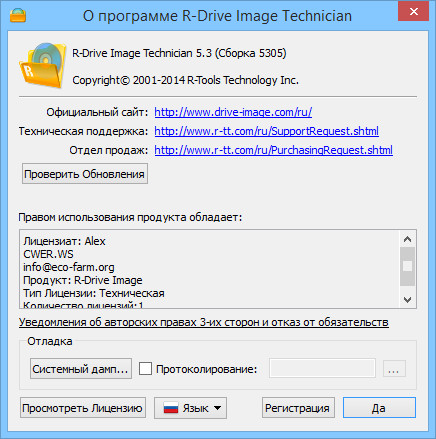Viewport: 436px width, 439px height.
Task: Click the CWER.WS license line
Action: click(x=48, y=254)
